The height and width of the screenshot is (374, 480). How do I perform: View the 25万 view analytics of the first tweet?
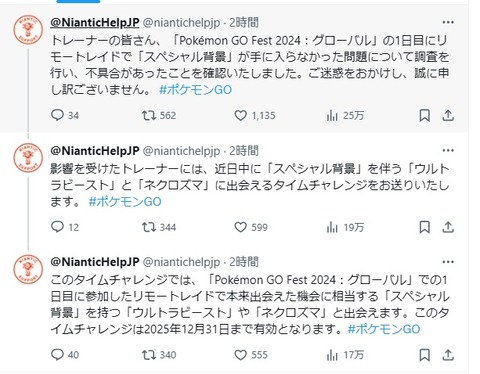pos(345,116)
